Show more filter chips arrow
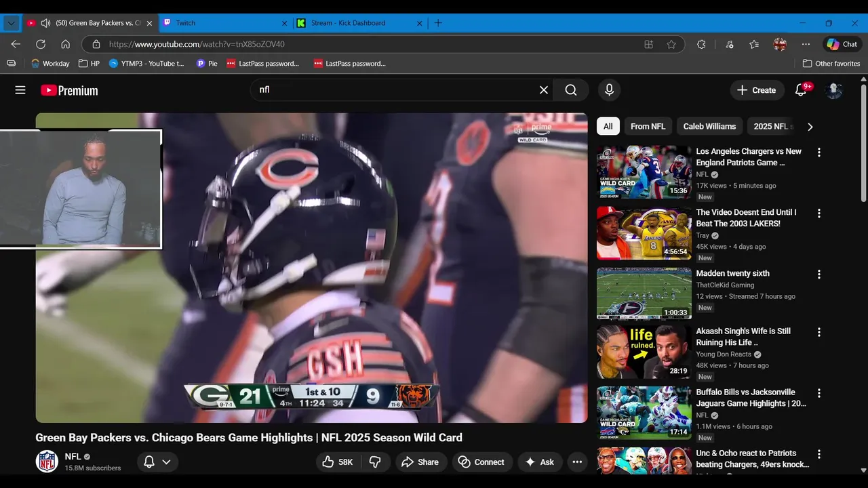868x488 pixels. (810, 126)
